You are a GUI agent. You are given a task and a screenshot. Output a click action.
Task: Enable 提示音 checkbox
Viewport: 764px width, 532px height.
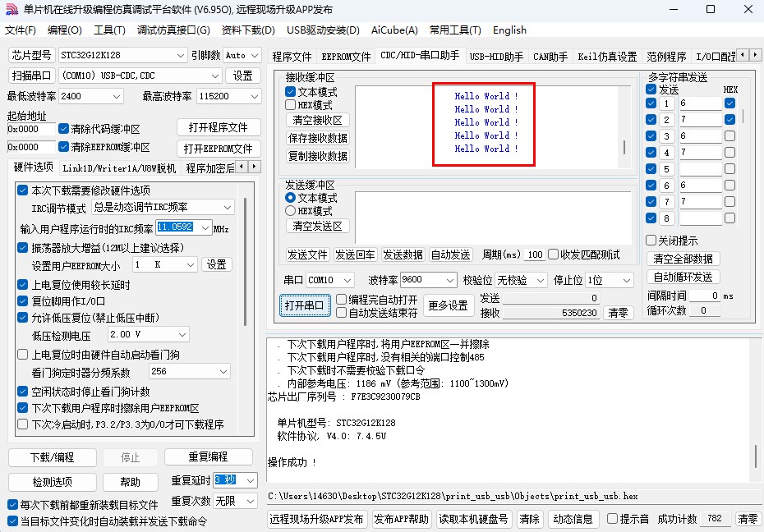point(613,519)
